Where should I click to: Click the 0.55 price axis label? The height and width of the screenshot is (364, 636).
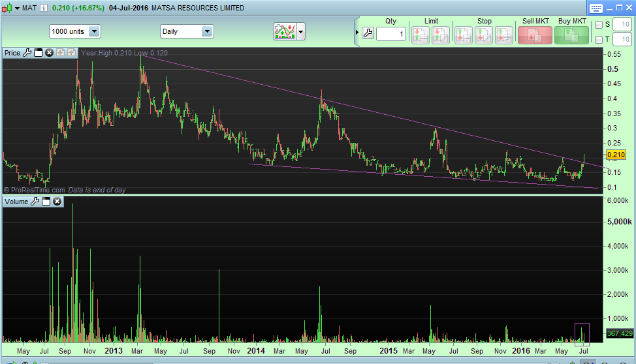pyautogui.click(x=614, y=54)
